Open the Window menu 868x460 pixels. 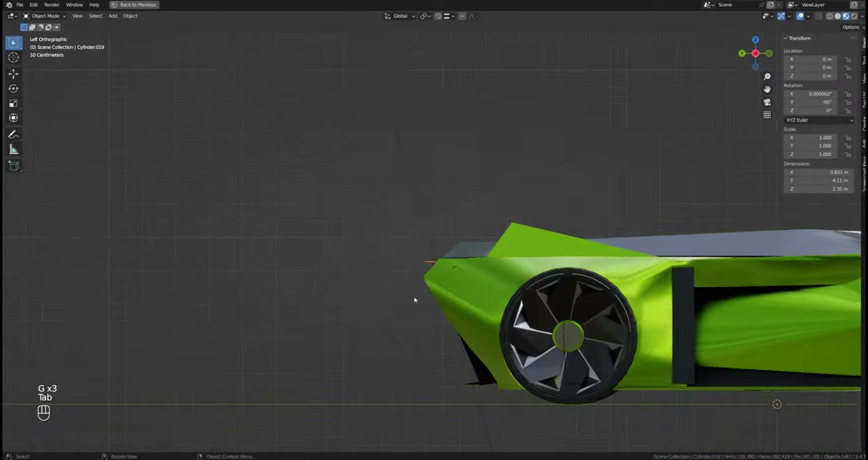74,5
